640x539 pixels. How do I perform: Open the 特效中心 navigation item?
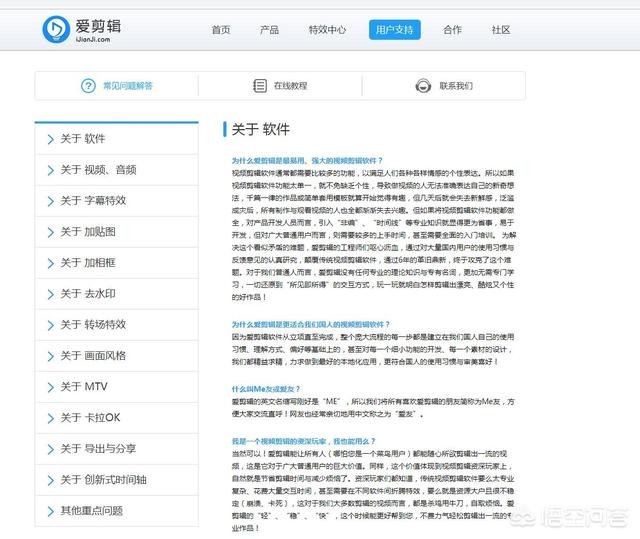tap(327, 30)
